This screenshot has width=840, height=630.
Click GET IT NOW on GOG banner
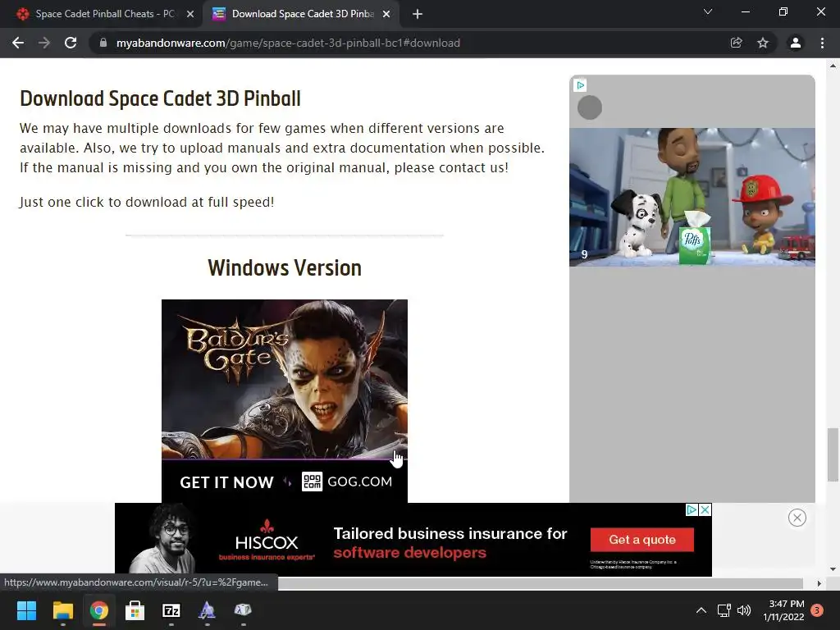tap(226, 482)
